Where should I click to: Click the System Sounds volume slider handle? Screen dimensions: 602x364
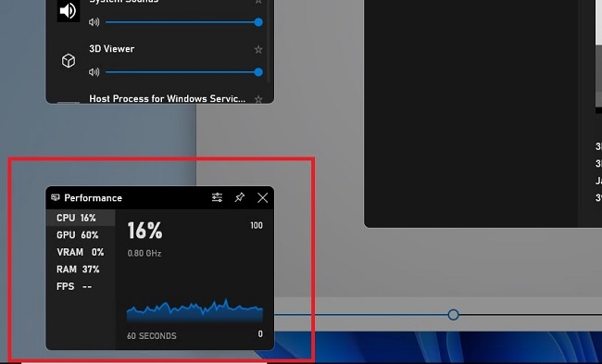point(258,22)
